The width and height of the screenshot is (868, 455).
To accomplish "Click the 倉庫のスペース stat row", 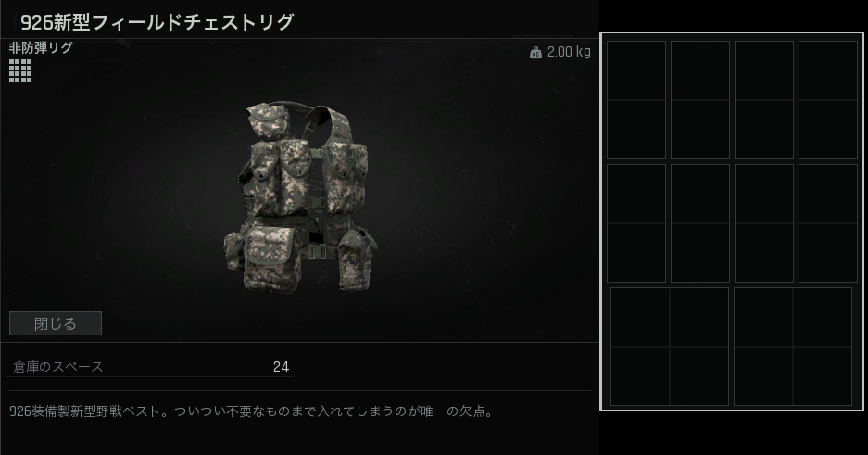I will (x=151, y=366).
